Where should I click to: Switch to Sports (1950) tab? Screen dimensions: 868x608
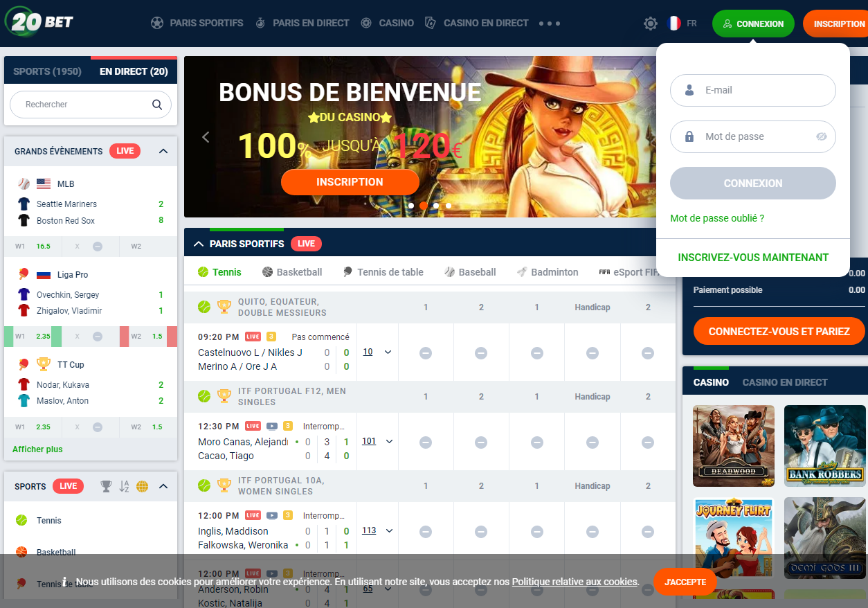click(47, 71)
